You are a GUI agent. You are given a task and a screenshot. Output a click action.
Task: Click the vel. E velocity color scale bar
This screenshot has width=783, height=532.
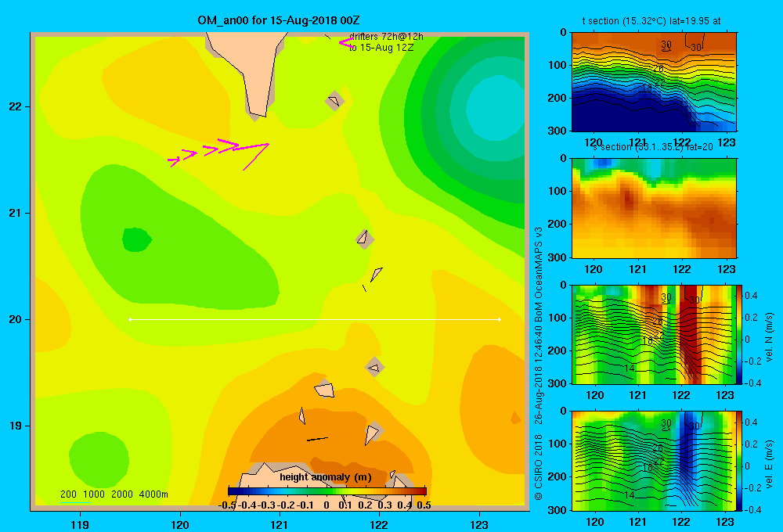739,460
